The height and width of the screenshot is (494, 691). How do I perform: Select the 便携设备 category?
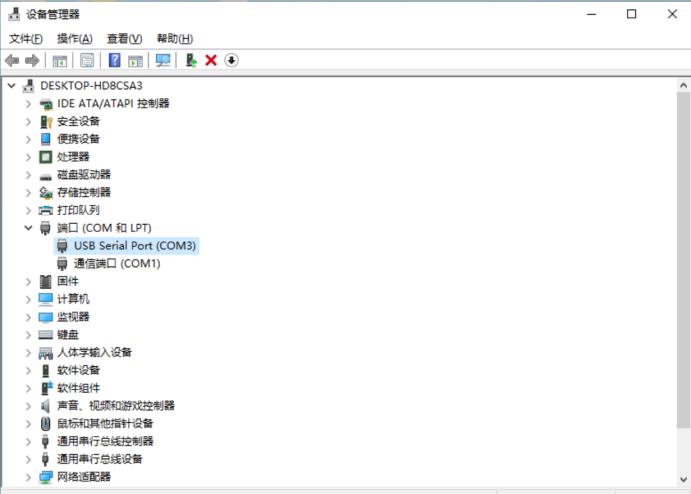pyautogui.click(x=78, y=139)
